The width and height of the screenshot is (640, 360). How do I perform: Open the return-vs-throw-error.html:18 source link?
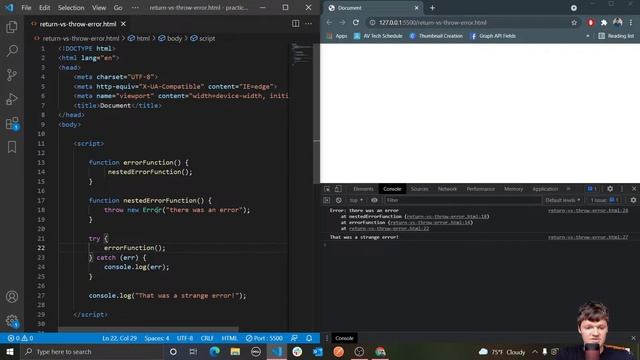click(447, 216)
